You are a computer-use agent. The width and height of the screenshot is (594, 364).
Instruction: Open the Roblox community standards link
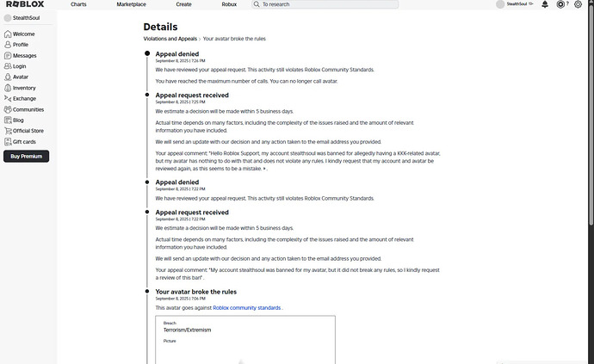[246, 307]
